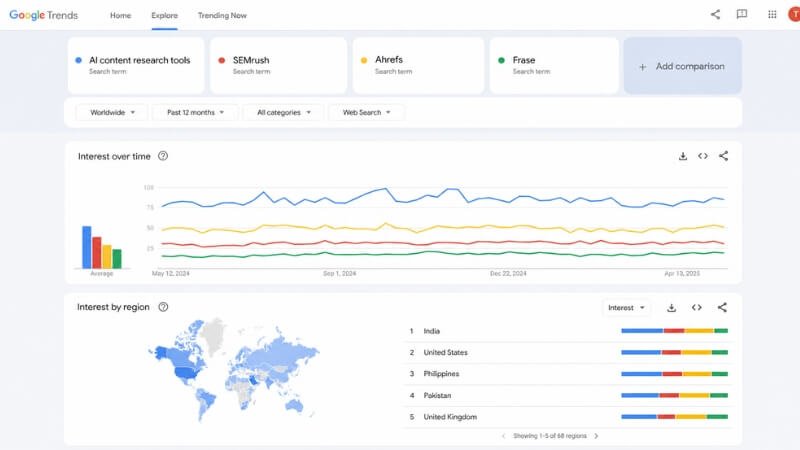Screen dimensions: 800x450
Task: Open the Trending Now tab
Action: [222, 15]
